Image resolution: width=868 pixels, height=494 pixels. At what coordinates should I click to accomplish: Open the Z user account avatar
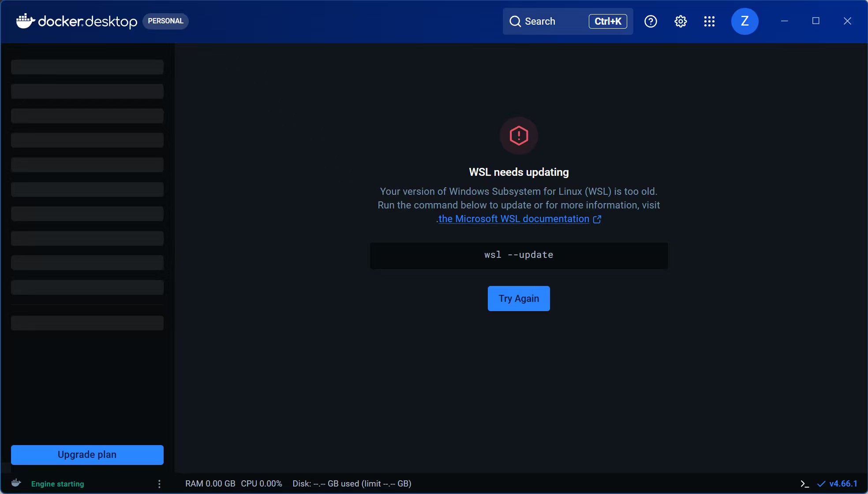(x=745, y=21)
